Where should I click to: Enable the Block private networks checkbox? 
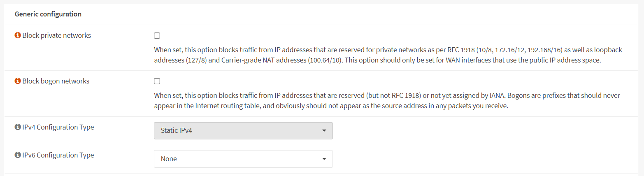point(157,36)
